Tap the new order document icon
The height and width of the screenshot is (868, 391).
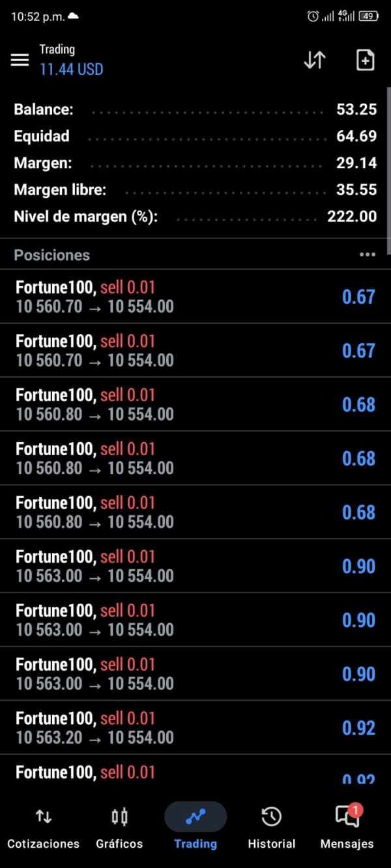point(366,60)
